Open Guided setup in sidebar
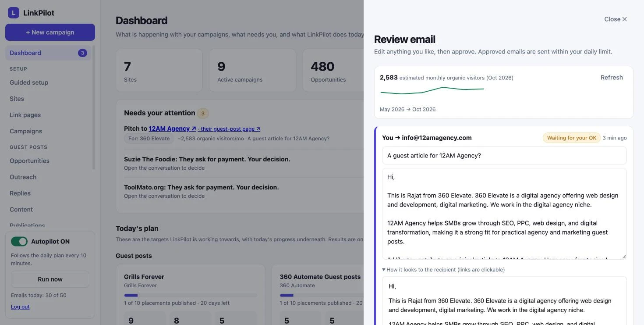 29,82
